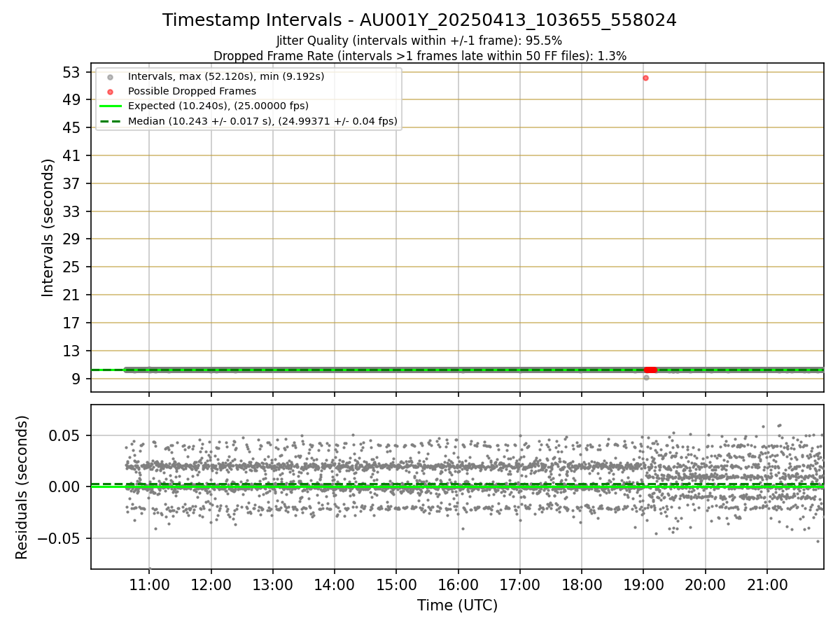Click the 'Time (UTC)' x-axis label
The image size is (840, 630).
457,605
